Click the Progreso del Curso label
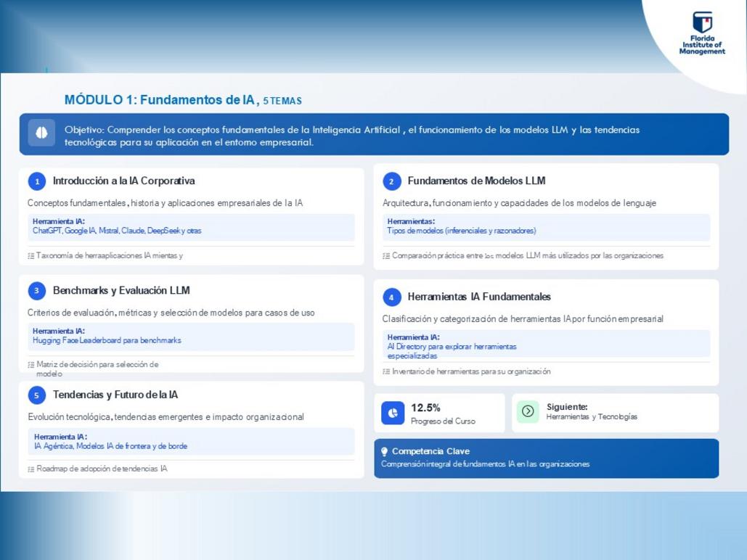 point(443,421)
